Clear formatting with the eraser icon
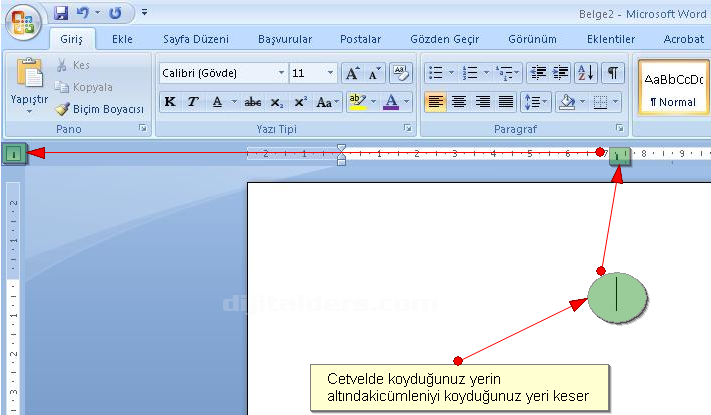Image resolution: width=711 pixels, height=415 pixels. (x=401, y=73)
